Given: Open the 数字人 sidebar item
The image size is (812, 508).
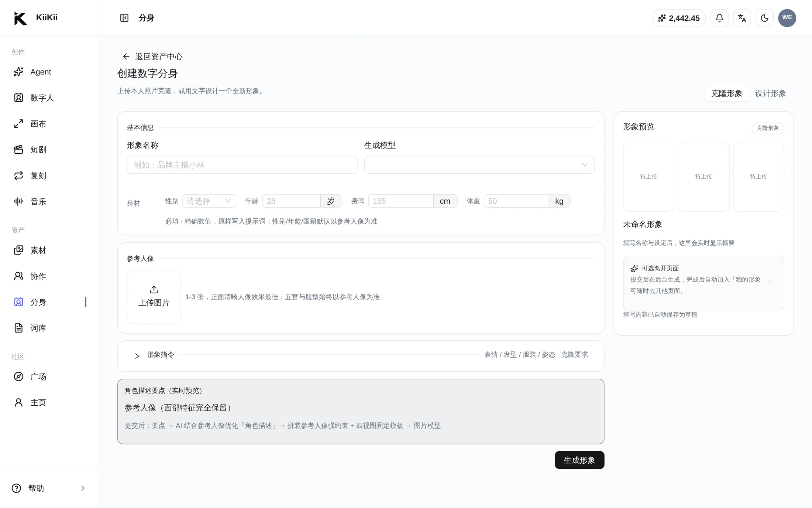Looking at the screenshot, I should point(49,98).
